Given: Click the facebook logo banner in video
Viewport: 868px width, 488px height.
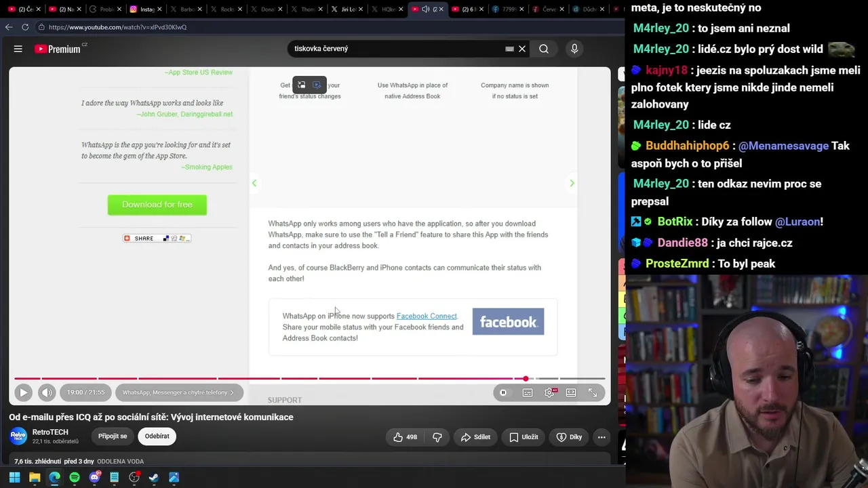Looking at the screenshot, I should point(508,322).
